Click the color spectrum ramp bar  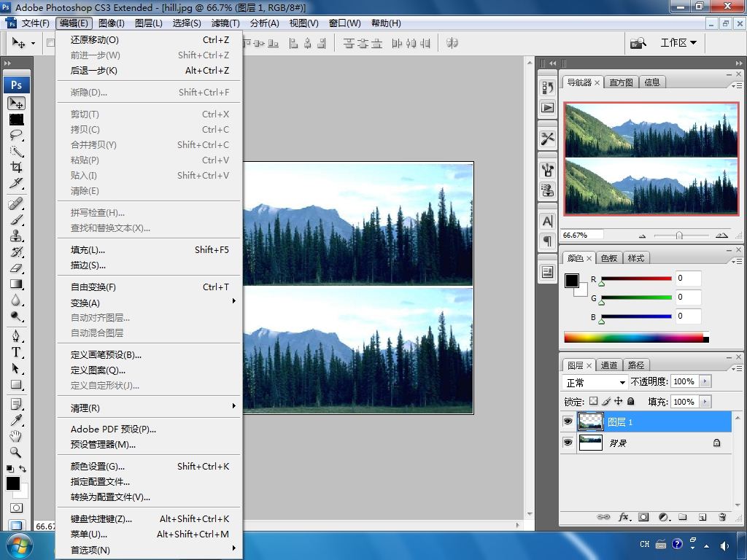636,338
